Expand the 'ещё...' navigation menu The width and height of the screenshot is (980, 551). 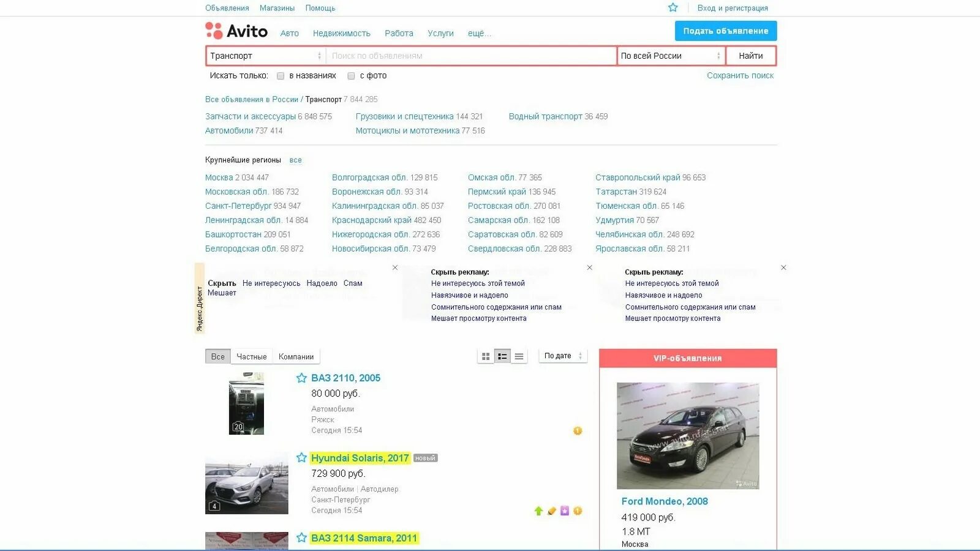click(x=480, y=33)
